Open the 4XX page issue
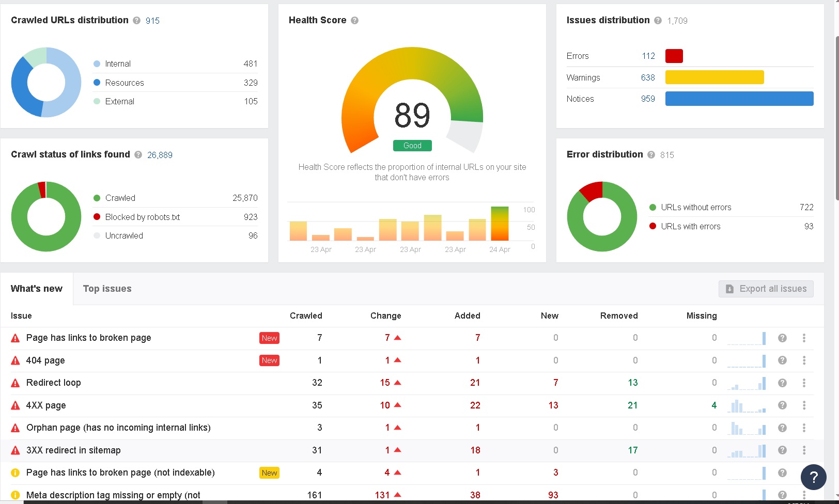The height and width of the screenshot is (504, 839). point(46,405)
